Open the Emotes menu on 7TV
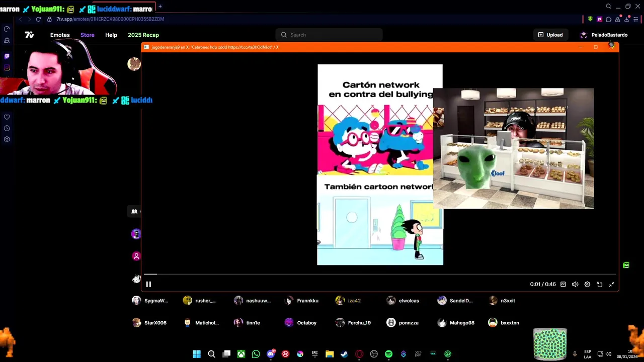Viewport: 644px width, 362px height. [x=60, y=35]
